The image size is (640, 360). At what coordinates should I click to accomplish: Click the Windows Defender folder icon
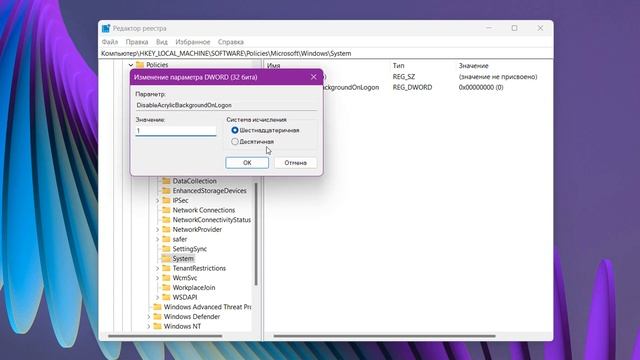(x=157, y=316)
